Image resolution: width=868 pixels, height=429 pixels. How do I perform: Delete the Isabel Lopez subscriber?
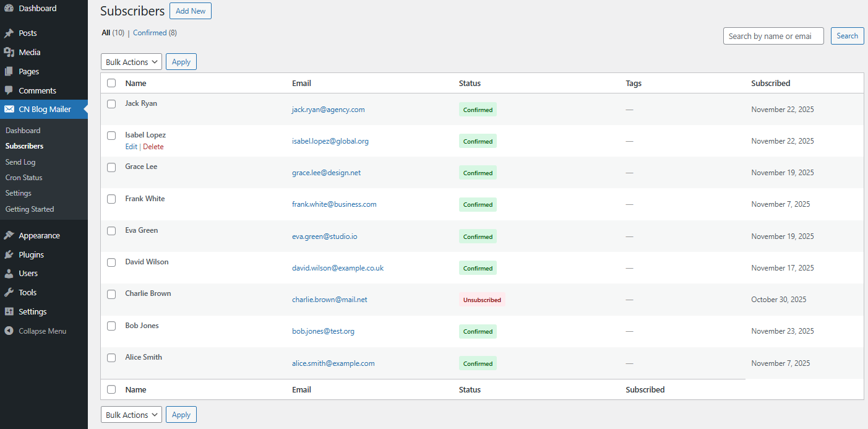153,147
